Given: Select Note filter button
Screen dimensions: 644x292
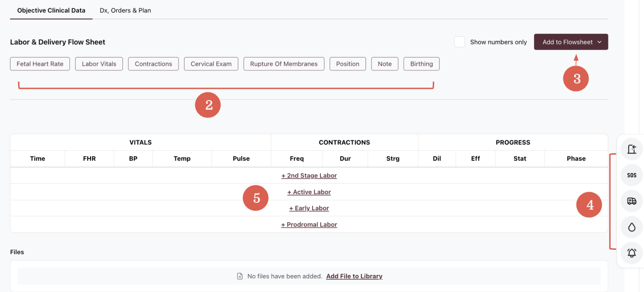Looking at the screenshot, I should (x=385, y=64).
